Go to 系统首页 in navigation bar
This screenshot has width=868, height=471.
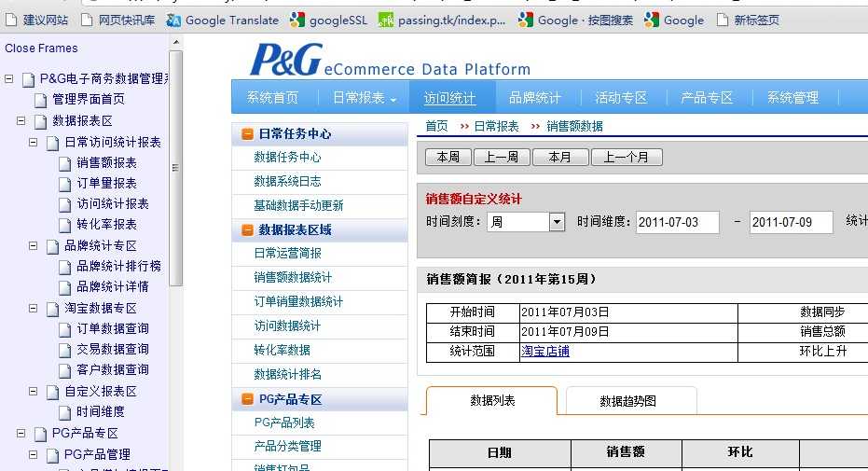tap(272, 98)
